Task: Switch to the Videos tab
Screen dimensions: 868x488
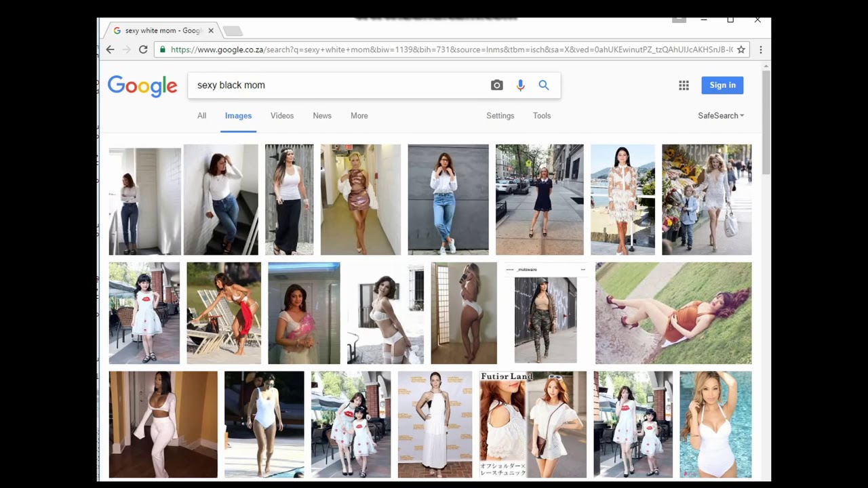Action: tap(282, 116)
